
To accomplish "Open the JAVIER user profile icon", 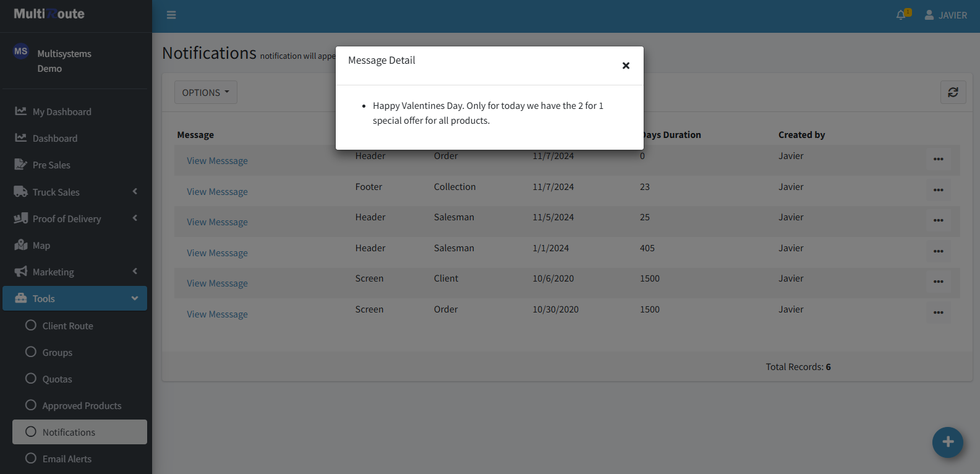I will 929,15.
